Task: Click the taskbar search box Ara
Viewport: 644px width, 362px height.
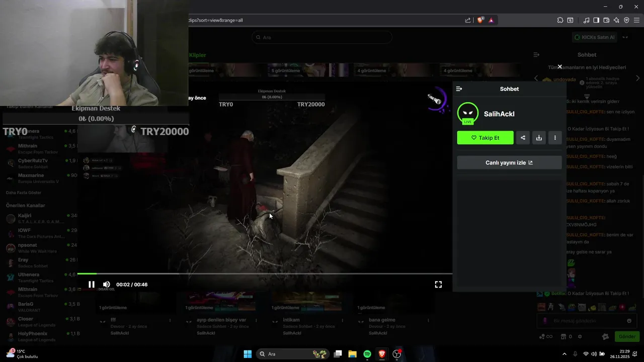Action: point(293,354)
